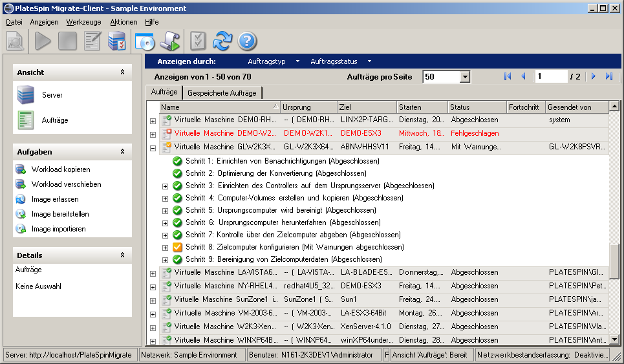Screen dimensions: 624x364
Task: Click the Server icon in Ansicht panel
Action: click(x=25, y=95)
